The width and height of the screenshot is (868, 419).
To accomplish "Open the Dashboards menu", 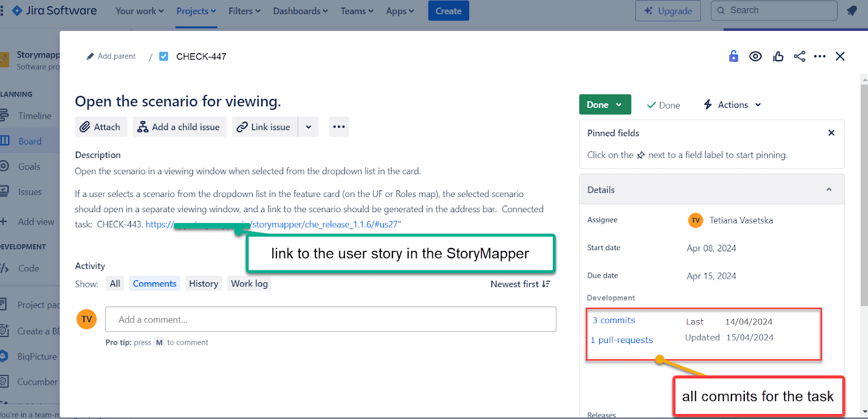I will click(x=301, y=11).
